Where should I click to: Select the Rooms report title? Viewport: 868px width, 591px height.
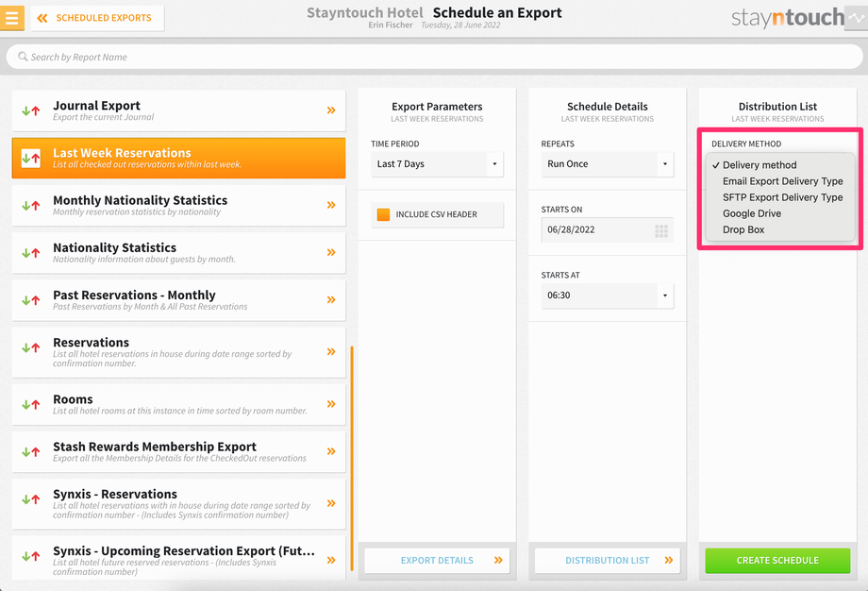(73, 398)
